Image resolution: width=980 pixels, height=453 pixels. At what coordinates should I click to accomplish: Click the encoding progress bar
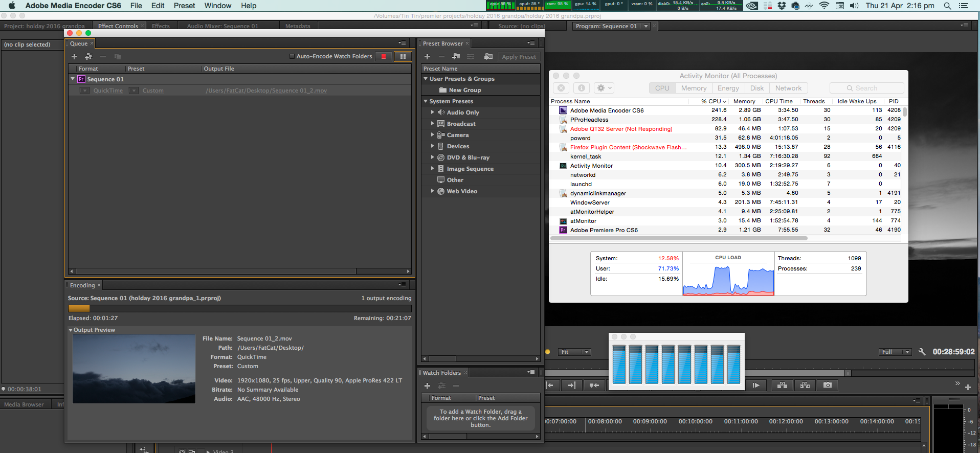click(x=240, y=308)
